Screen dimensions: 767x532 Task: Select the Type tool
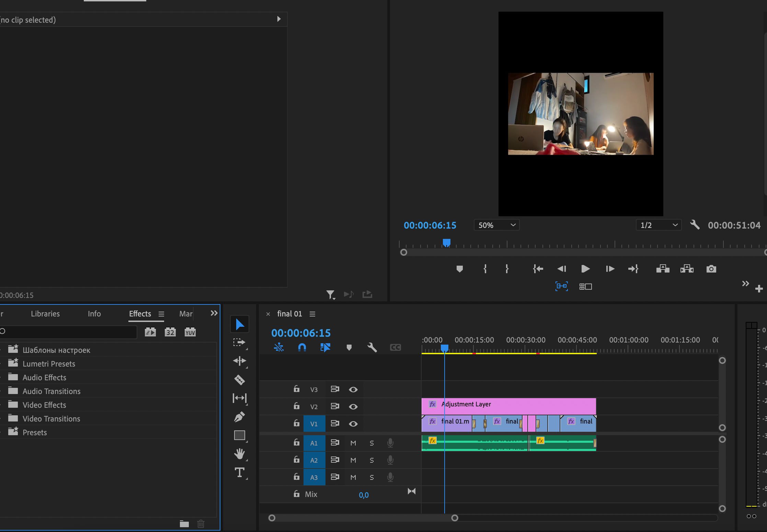[239, 473]
